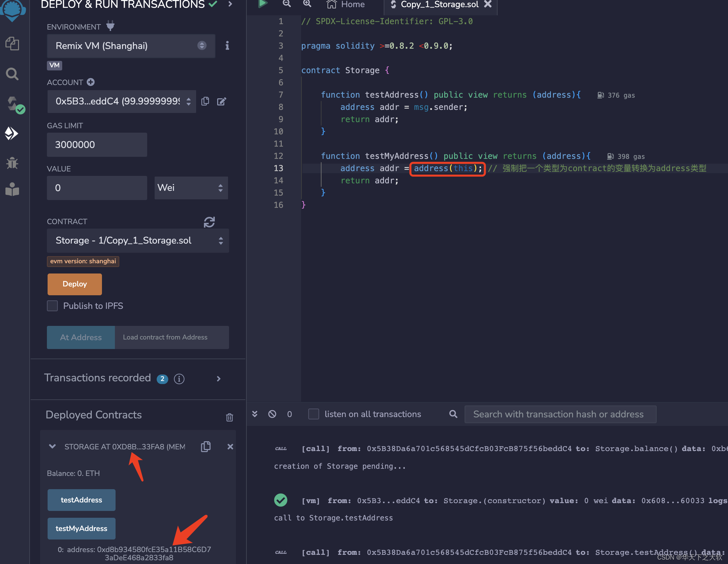Click the reload/refresh contract icon
Image resolution: width=728 pixels, height=564 pixels.
coord(210,222)
